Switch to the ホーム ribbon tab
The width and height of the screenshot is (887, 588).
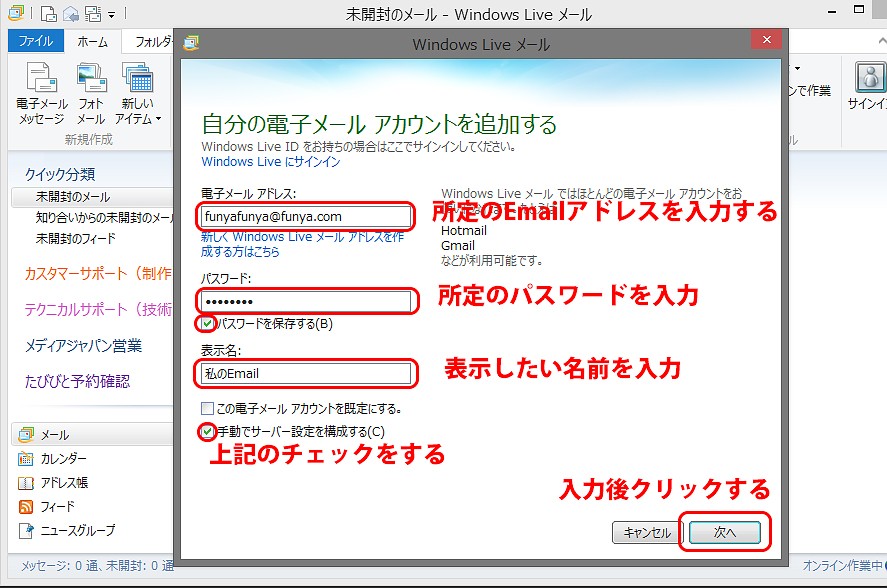click(92, 41)
